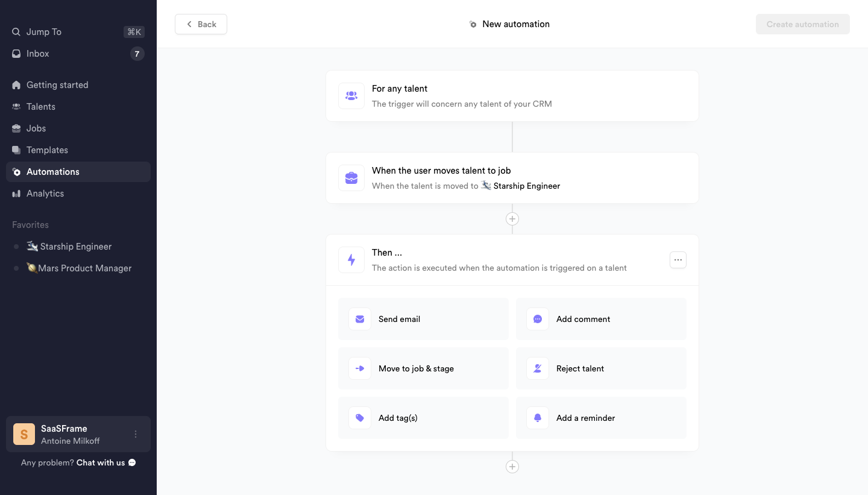Click the ⌘K shortcut badge
The height and width of the screenshot is (495, 868).
[134, 32]
